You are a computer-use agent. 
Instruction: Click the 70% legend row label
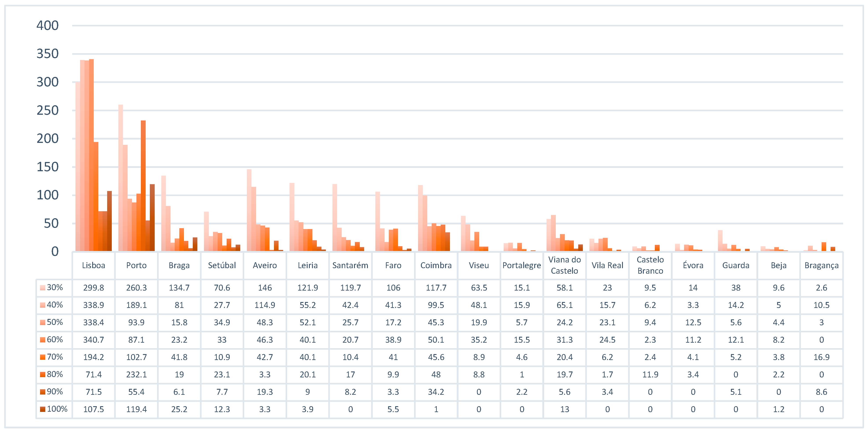point(55,357)
